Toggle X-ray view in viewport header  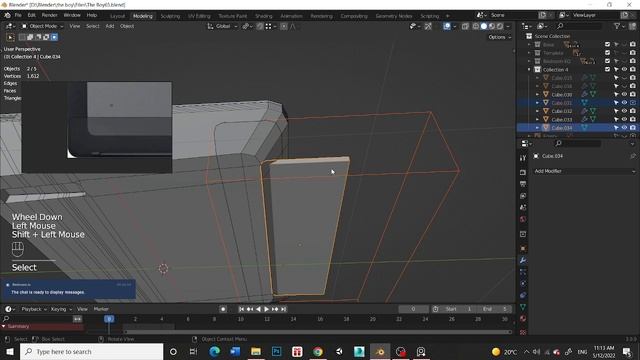pos(465,26)
